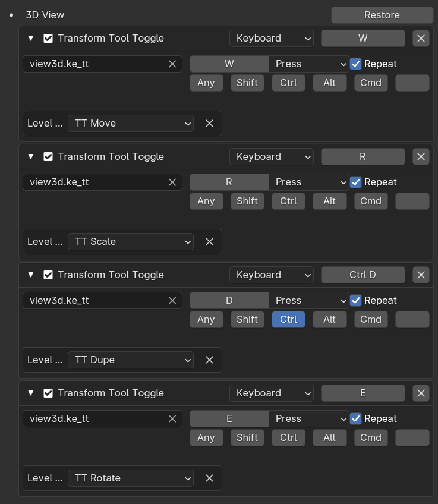The width and height of the screenshot is (438, 504).
Task: Collapse the E Transform Tool Toggle entry
Action: tap(31, 393)
